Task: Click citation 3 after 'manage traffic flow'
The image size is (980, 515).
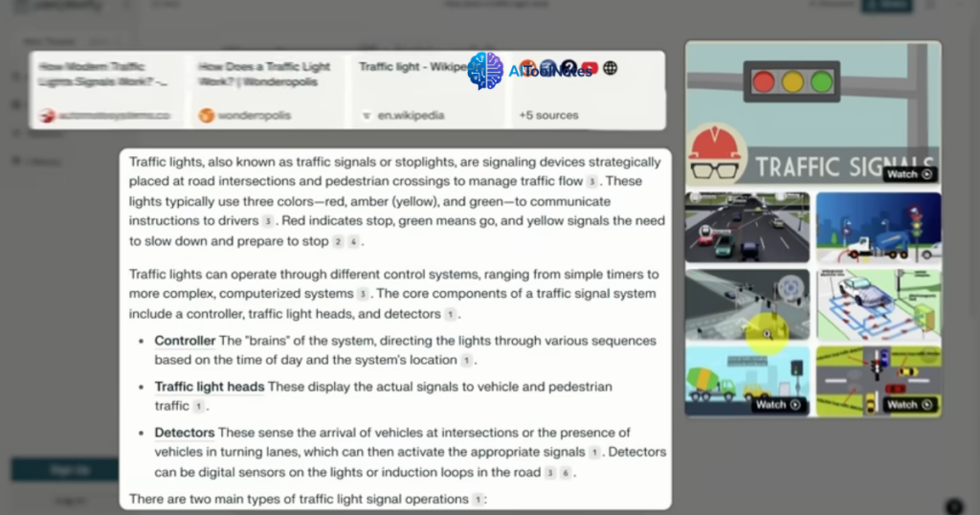Action: pos(592,182)
